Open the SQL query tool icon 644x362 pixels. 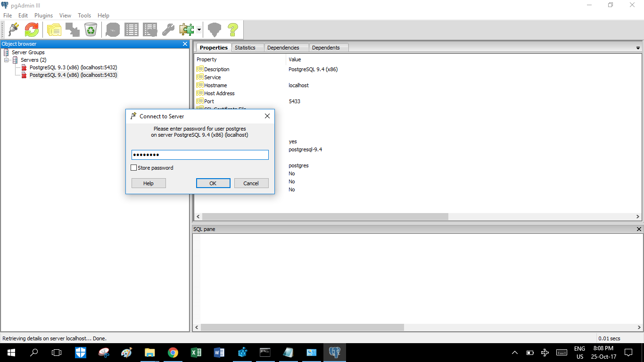pyautogui.click(x=113, y=30)
